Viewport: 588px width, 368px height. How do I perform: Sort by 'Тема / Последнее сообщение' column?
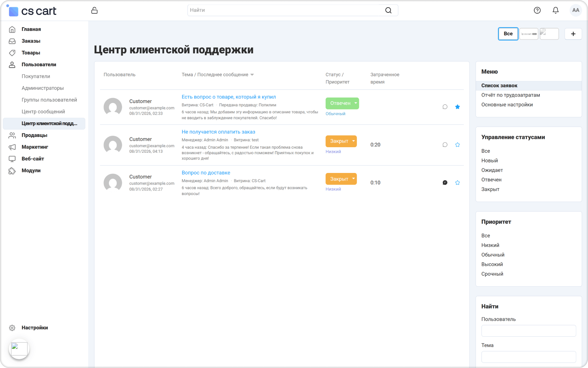click(x=218, y=75)
